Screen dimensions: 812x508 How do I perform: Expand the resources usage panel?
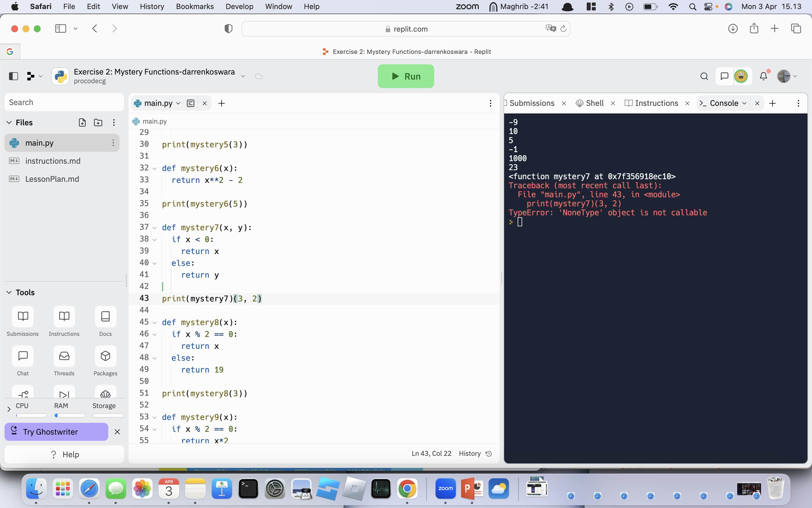click(x=9, y=409)
